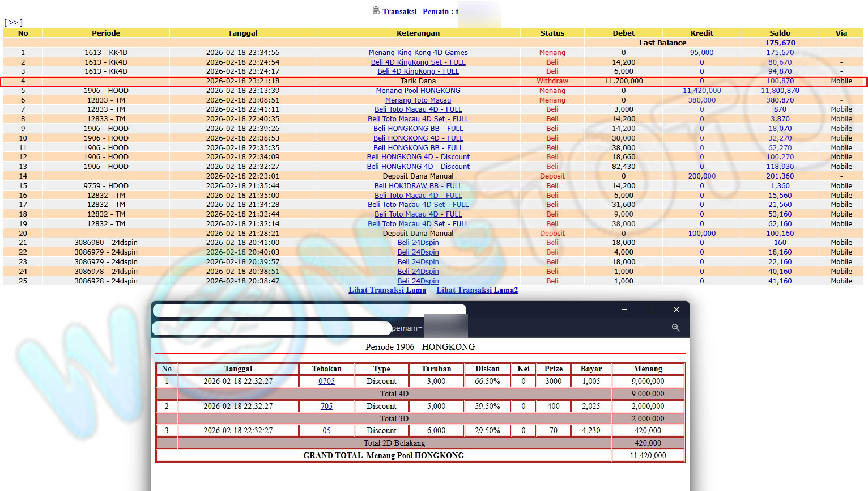This screenshot has width=868, height=491.
Task: Open Beli HONGKONG 4D - FULL link
Action: pos(418,138)
